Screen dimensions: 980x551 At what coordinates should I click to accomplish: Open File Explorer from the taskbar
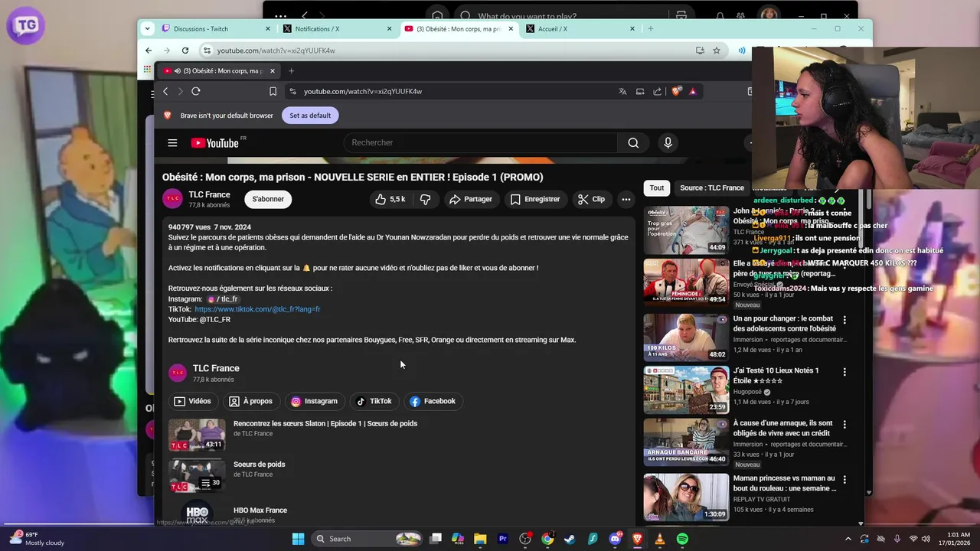[480, 539]
